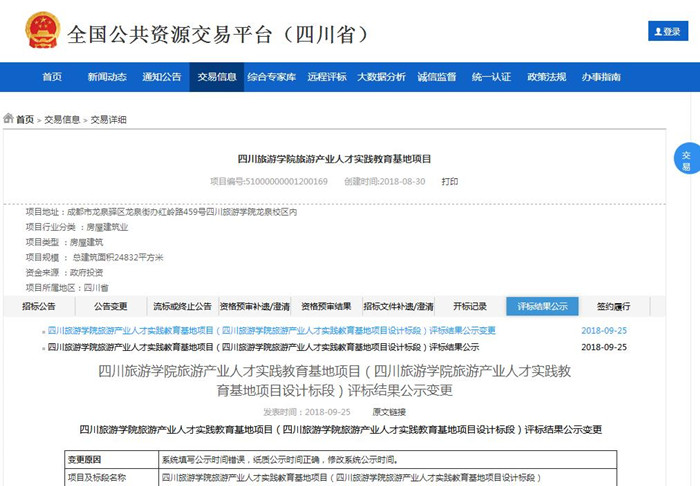Go to 政策法规 in navigation bar
700x486 pixels.
tap(546, 77)
